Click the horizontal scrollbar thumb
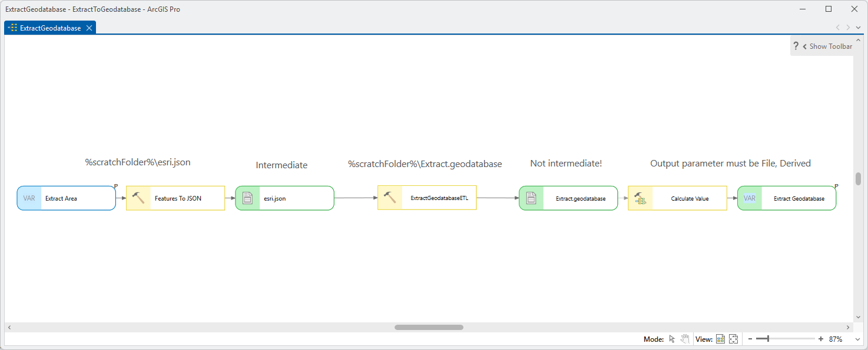Viewport: 868px width, 350px height. pyautogui.click(x=429, y=327)
